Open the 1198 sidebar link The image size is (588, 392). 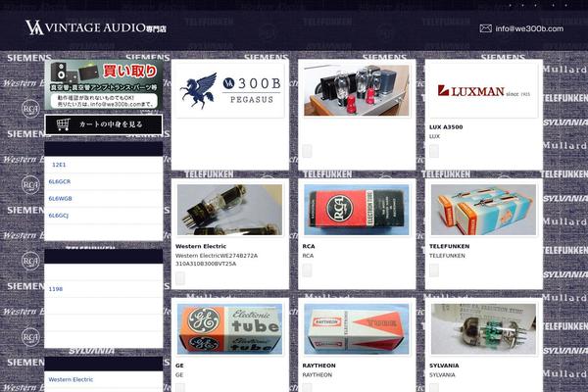click(56, 289)
